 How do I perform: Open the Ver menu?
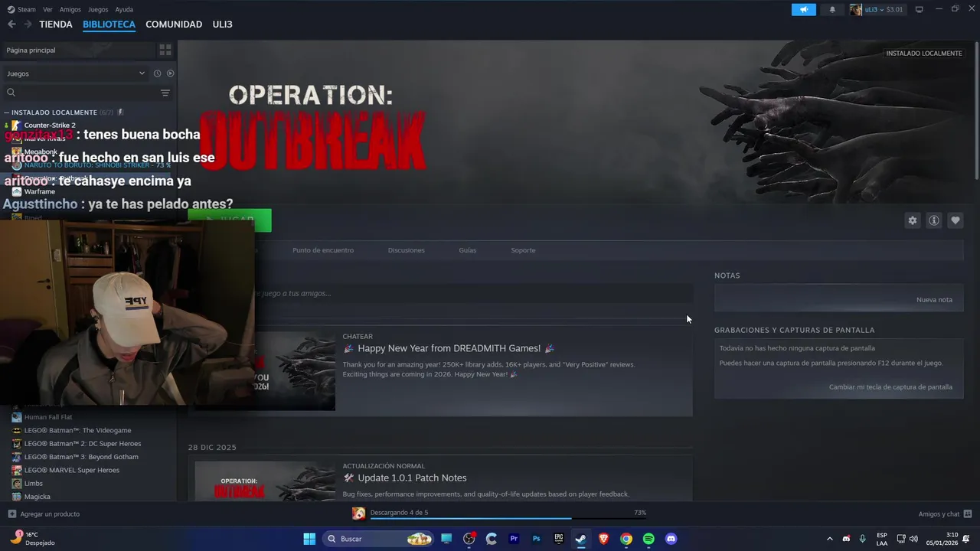coord(47,9)
